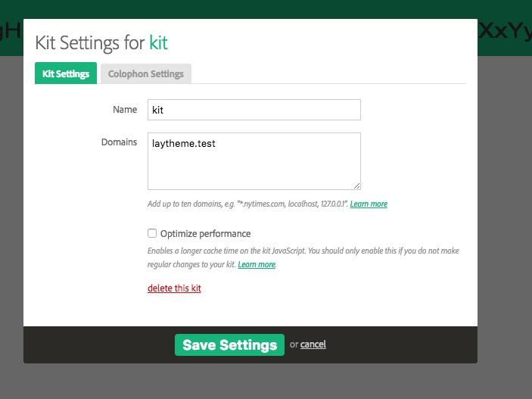Click the longer cache time description text
532x399 pixels.
(303, 251)
